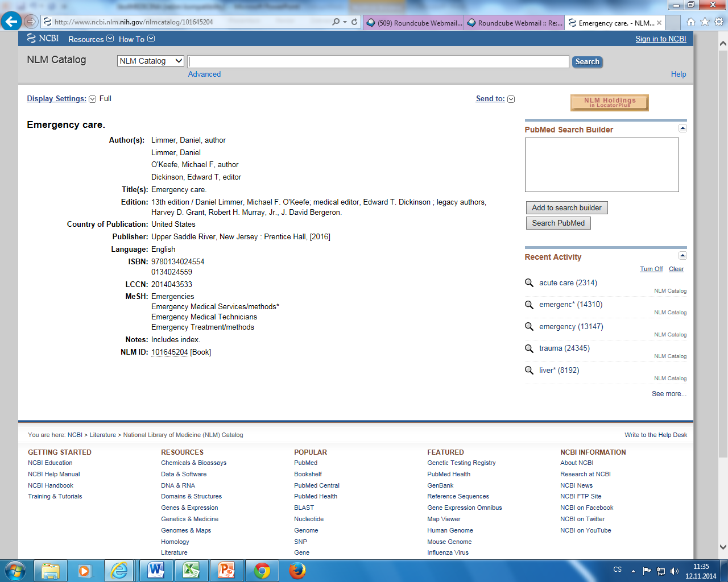Click Add to search builder button
This screenshot has height=582, width=728.
(566, 208)
